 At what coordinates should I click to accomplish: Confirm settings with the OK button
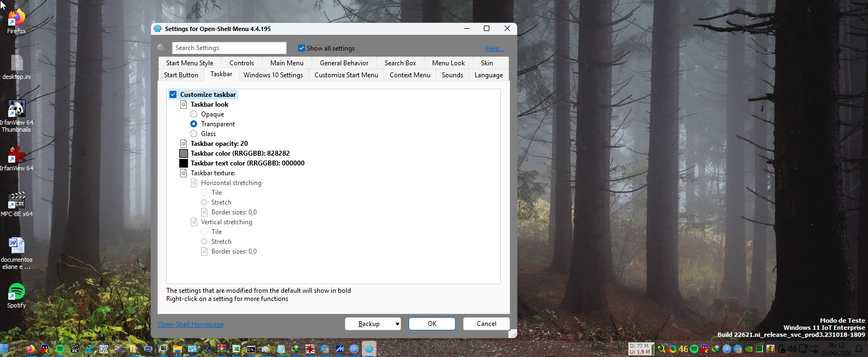[x=432, y=324]
